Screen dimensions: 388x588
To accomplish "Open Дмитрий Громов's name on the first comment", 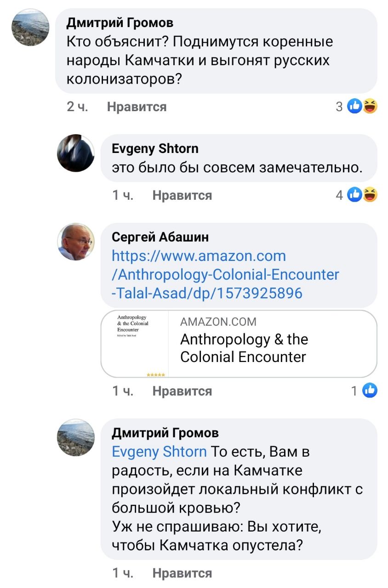I will click(120, 23).
